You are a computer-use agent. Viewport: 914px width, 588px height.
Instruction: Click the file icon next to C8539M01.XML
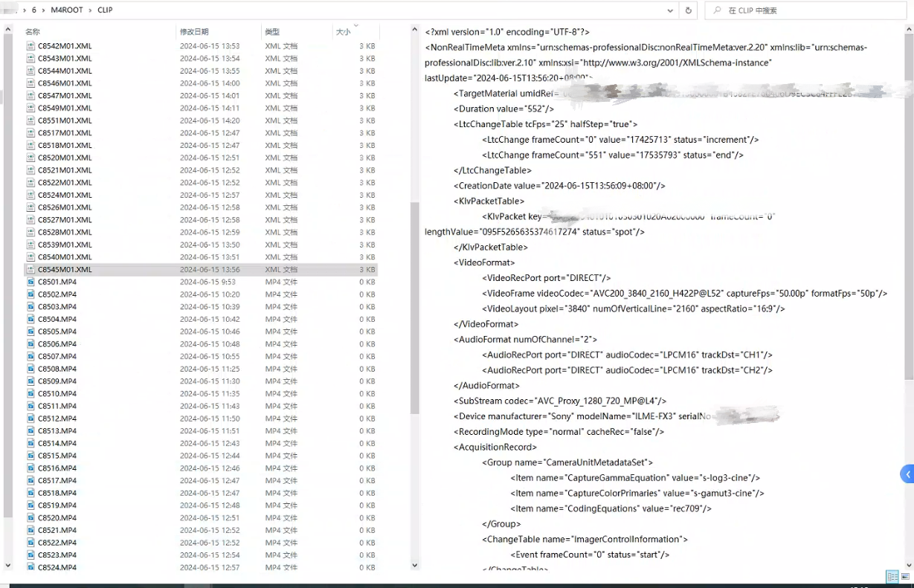point(31,245)
